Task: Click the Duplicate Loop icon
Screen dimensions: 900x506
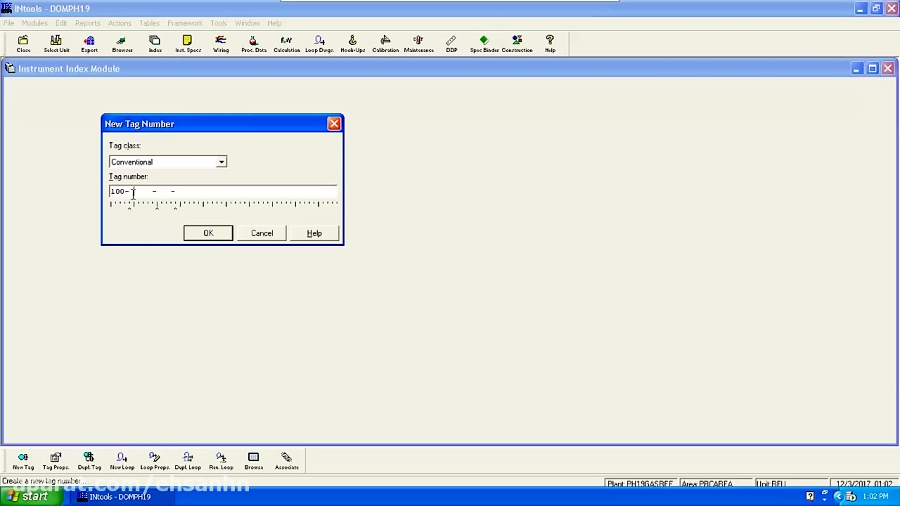Action: 188,461
